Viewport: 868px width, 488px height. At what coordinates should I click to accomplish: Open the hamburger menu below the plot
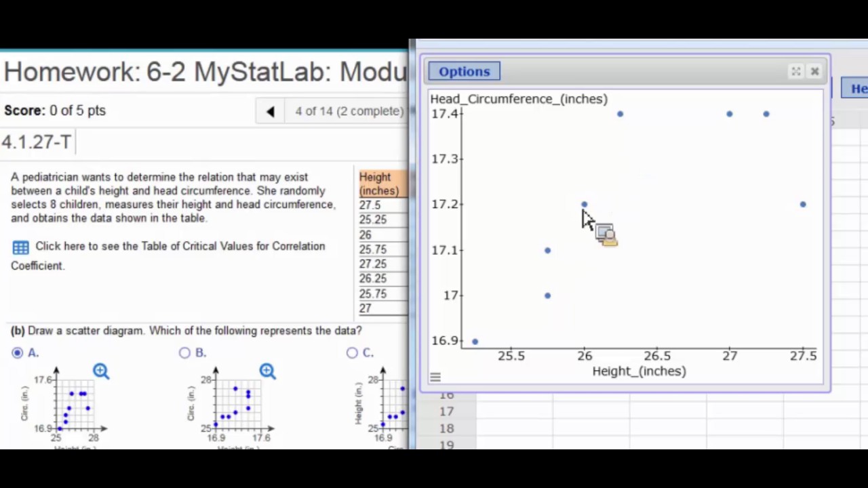coord(435,377)
